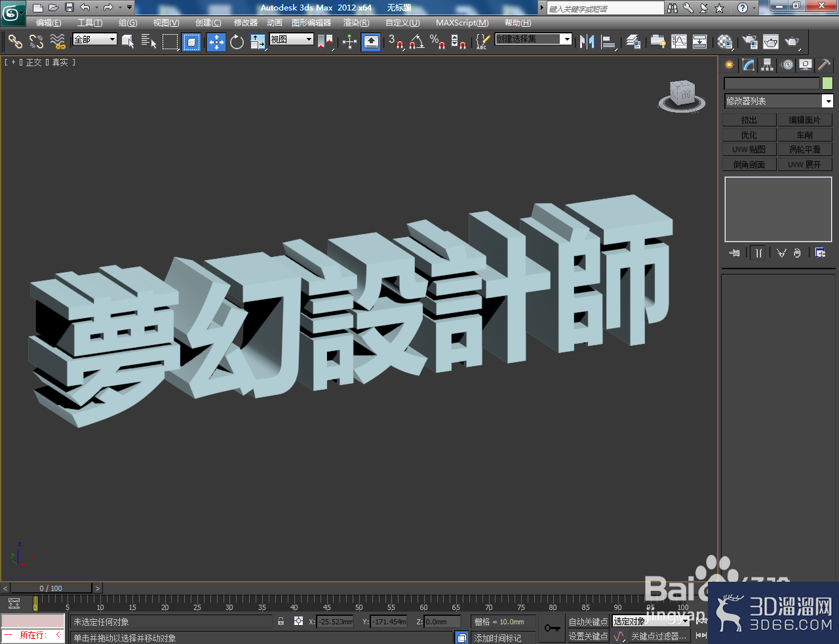Click the Select and Manipulate icon
Screen dimensions: 839x644
pos(349,42)
